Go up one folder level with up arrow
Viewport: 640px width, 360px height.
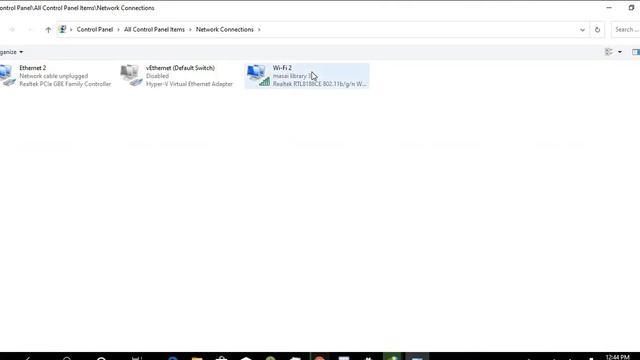[x=48, y=29]
